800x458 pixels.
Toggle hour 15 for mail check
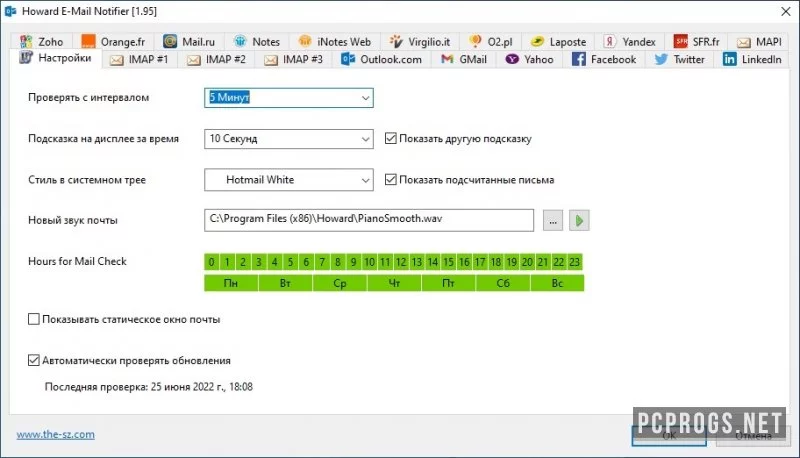point(448,262)
